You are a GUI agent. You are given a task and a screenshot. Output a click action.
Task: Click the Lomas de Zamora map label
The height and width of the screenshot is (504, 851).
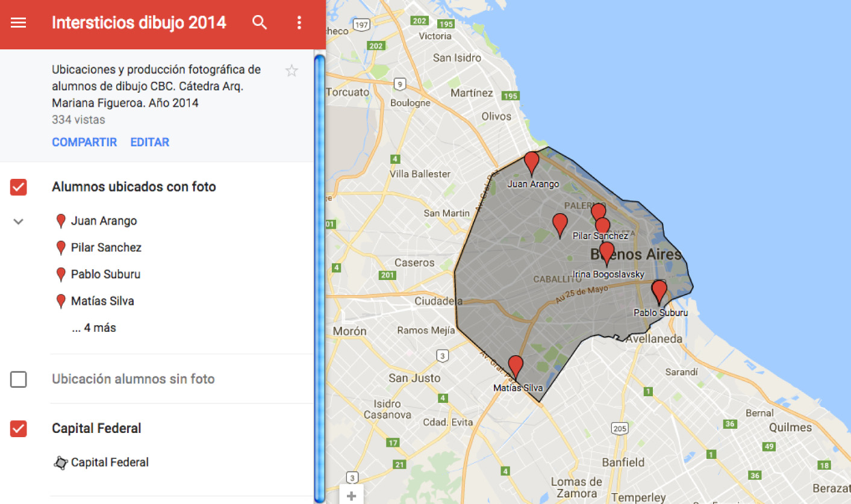coord(576,487)
